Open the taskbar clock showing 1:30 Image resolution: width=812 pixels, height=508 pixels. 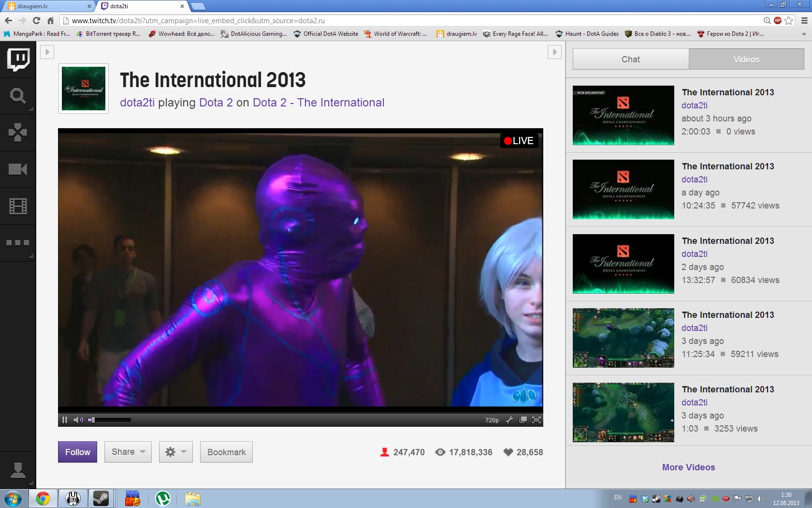tap(786, 499)
